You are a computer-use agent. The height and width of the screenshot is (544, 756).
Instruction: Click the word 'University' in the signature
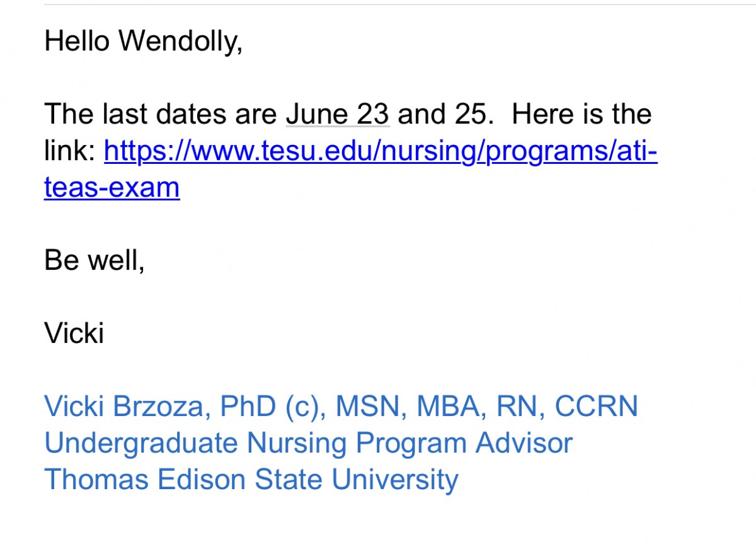pos(395,480)
